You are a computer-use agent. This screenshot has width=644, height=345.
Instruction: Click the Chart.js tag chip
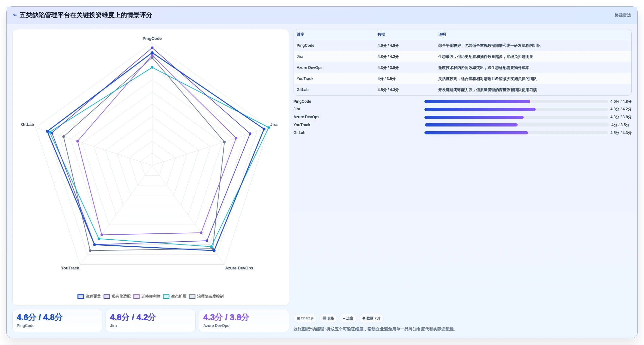click(x=305, y=318)
